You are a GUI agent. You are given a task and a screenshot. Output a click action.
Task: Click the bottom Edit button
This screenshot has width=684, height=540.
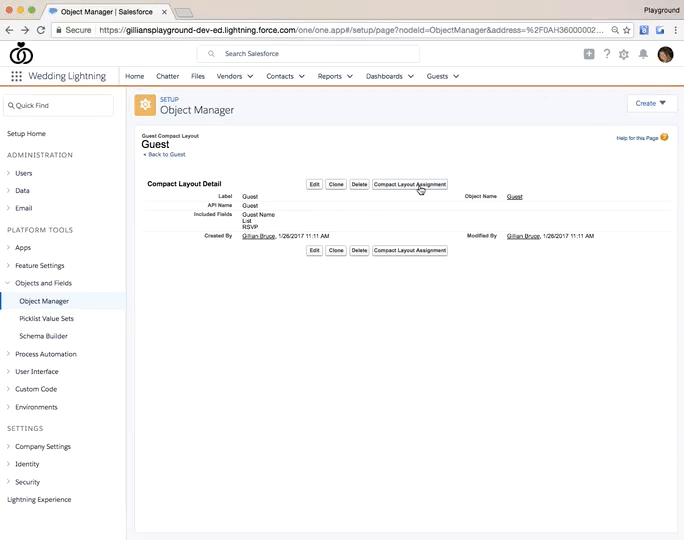pyautogui.click(x=315, y=250)
